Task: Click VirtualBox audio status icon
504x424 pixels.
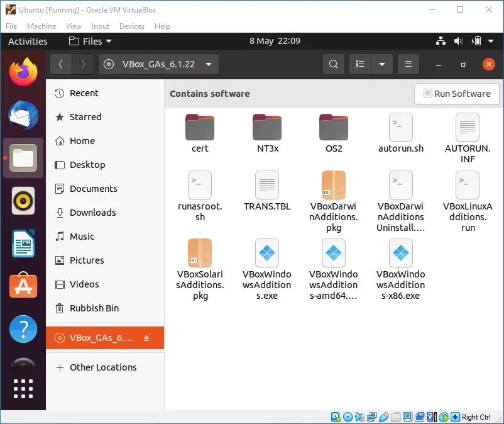Action: tap(359, 417)
